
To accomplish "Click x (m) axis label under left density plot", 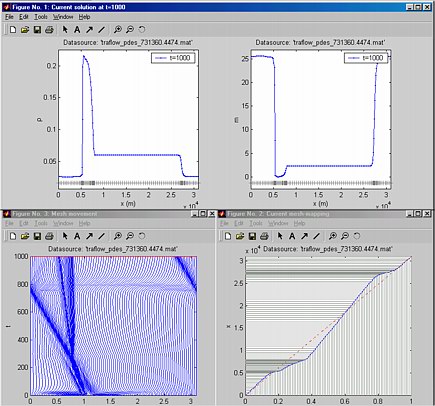I will [128, 203].
